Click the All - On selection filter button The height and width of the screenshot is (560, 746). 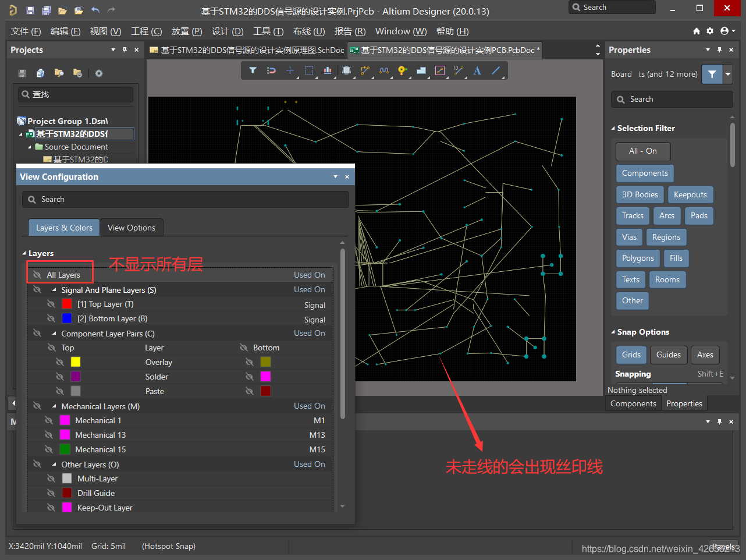tap(643, 151)
